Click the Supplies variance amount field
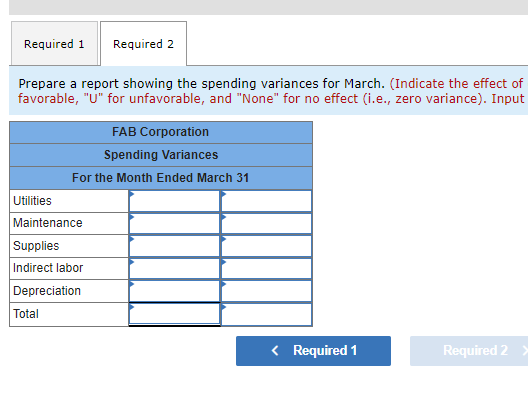 point(174,246)
